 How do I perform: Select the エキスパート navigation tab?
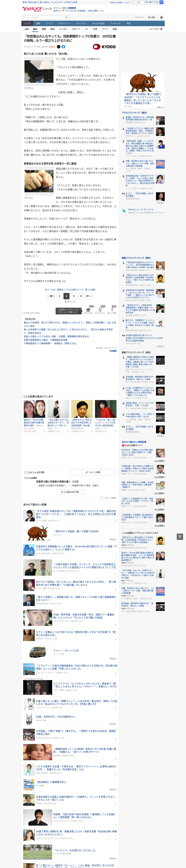(64, 24)
